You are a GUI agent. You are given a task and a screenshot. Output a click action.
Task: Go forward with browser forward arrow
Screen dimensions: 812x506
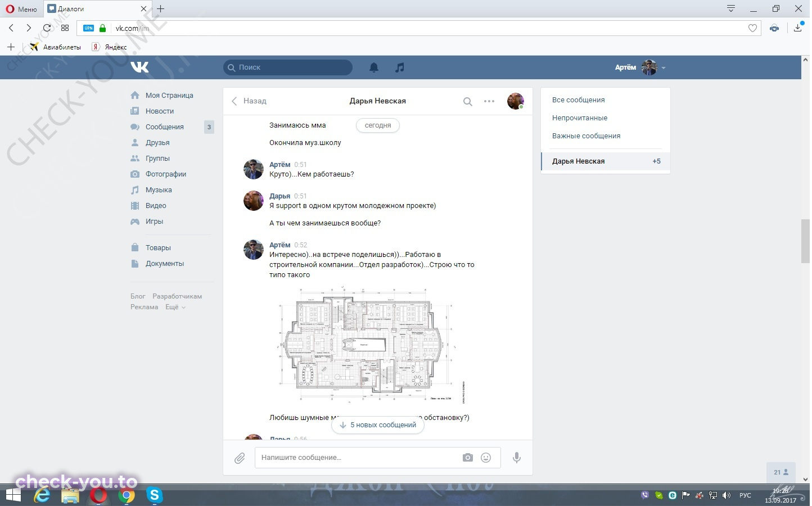[x=29, y=28]
